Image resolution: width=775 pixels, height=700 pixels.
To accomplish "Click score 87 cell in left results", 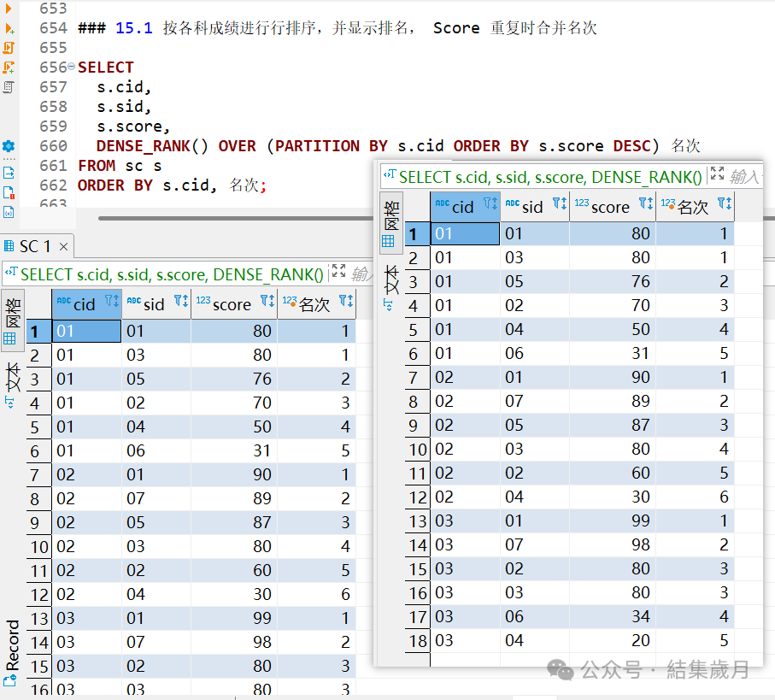I will [x=234, y=522].
